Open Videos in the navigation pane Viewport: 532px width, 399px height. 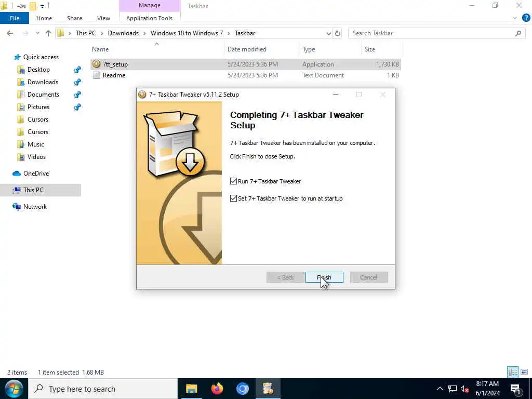coord(36,157)
